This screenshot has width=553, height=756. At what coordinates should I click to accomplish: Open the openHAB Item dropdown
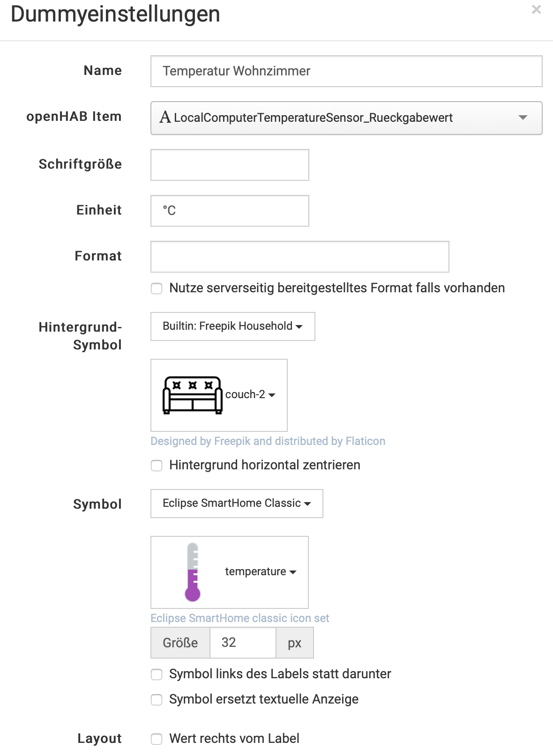(523, 118)
